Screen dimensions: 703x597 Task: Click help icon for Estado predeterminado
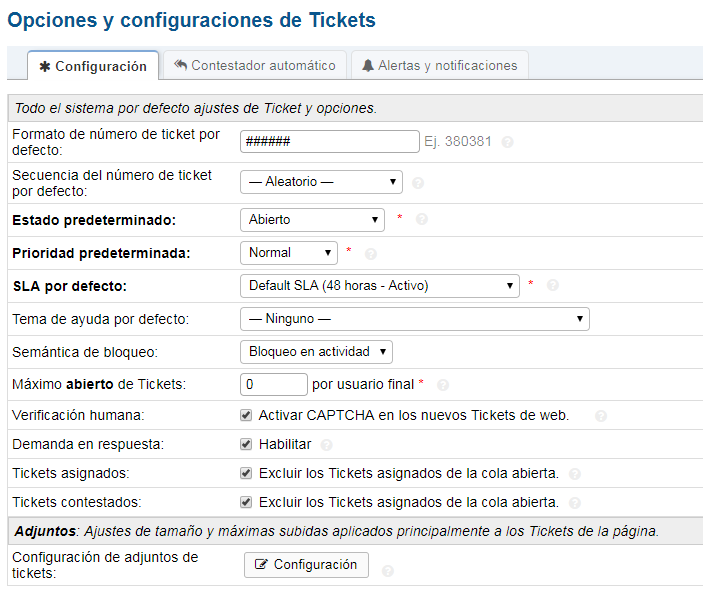(x=421, y=219)
